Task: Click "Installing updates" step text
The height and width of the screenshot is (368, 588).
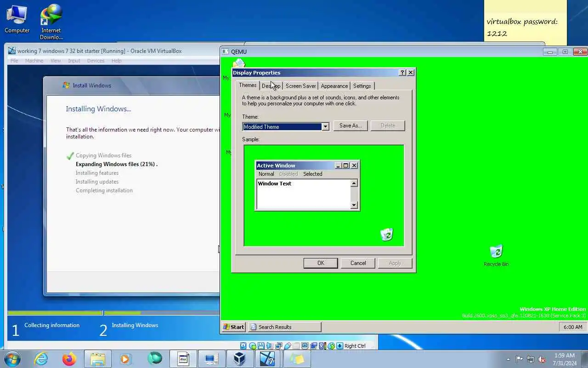Action: [x=97, y=182]
